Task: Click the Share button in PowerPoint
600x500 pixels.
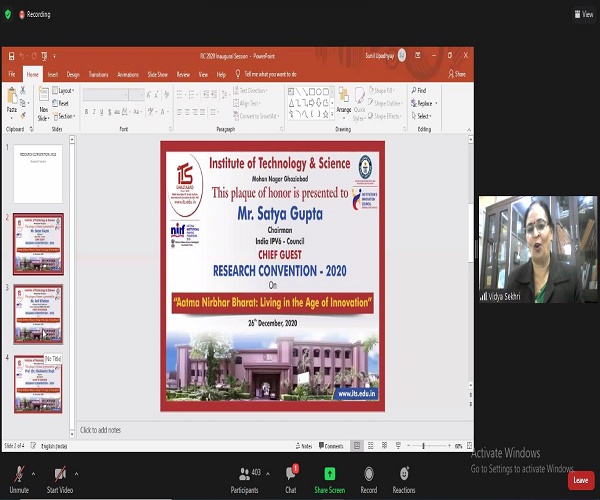Action: (457, 74)
